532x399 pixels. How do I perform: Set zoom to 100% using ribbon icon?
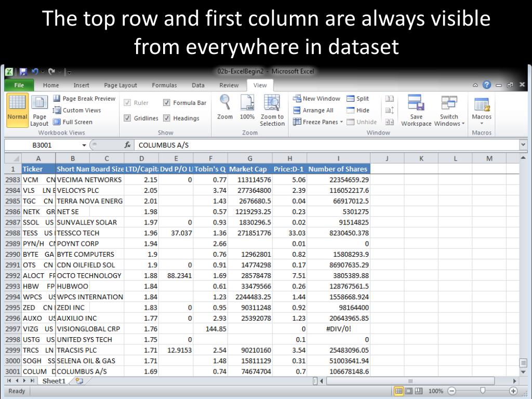point(247,107)
